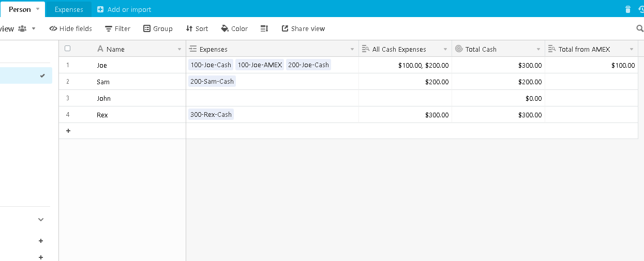Click the 200-Joe-Cash linked record
The height and width of the screenshot is (261, 644).
(308, 65)
